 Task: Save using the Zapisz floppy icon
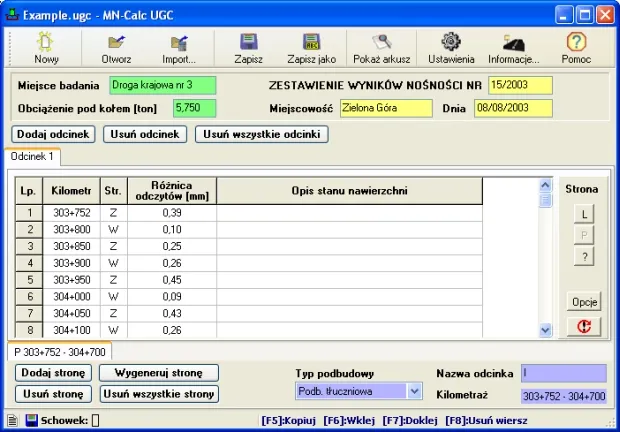click(x=248, y=43)
